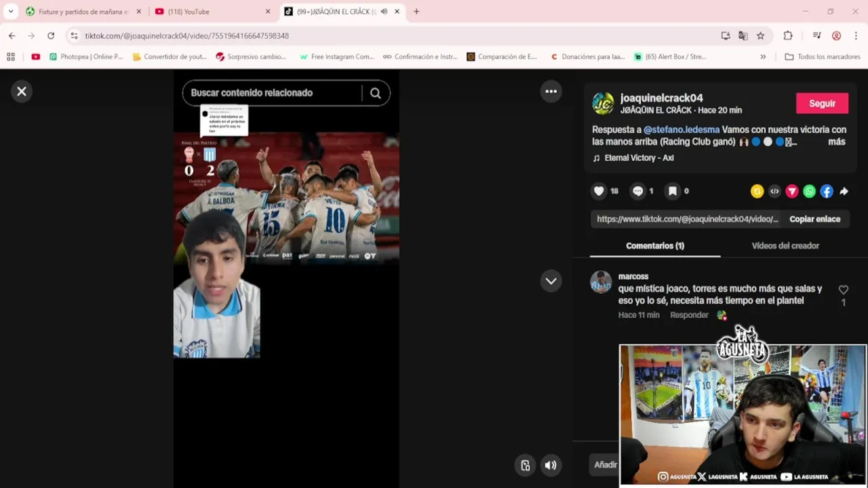The width and height of the screenshot is (868, 488).
Task: Click install app icon in address bar
Action: pyautogui.click(x=726, y=36)
